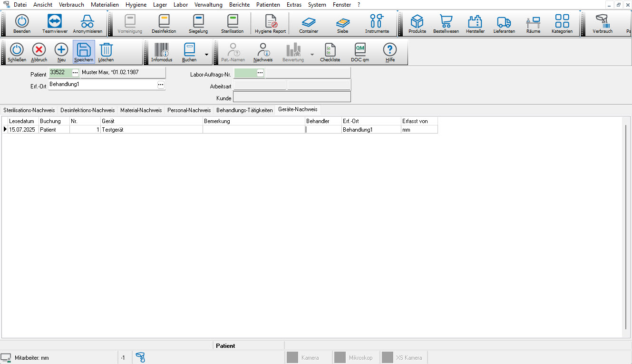Click the Teamviewer toolbar icon

pyautogui.click(x=55, y=23)
